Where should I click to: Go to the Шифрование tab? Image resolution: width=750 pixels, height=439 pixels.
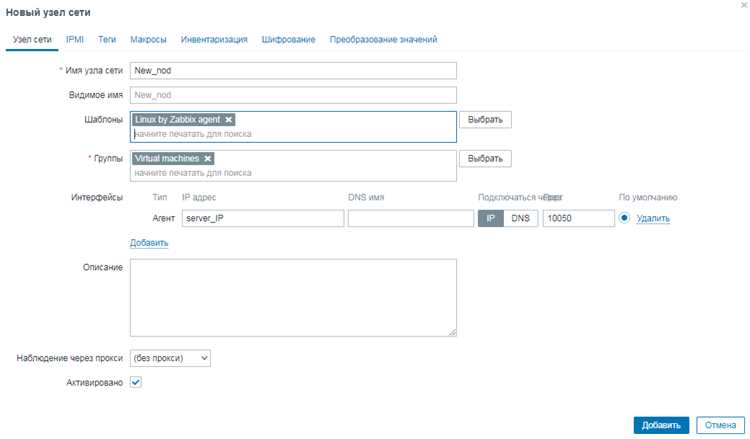[x=288, y=39]
